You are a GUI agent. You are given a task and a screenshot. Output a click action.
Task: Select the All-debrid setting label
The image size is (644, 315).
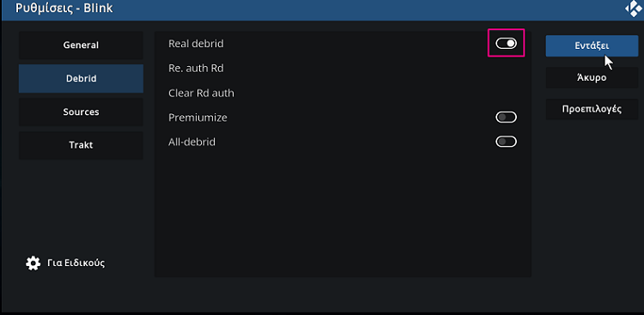(191, 142)
